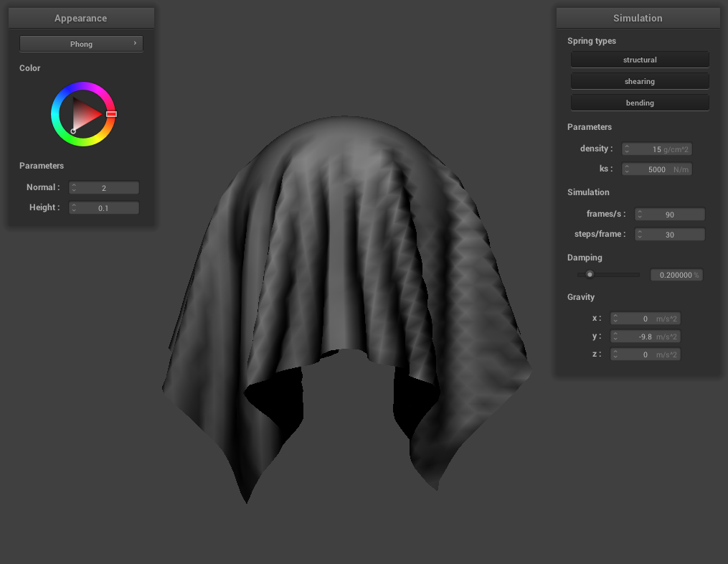
Task: Click the gravity x stepper arrows
Action: [x=615, y=319]
